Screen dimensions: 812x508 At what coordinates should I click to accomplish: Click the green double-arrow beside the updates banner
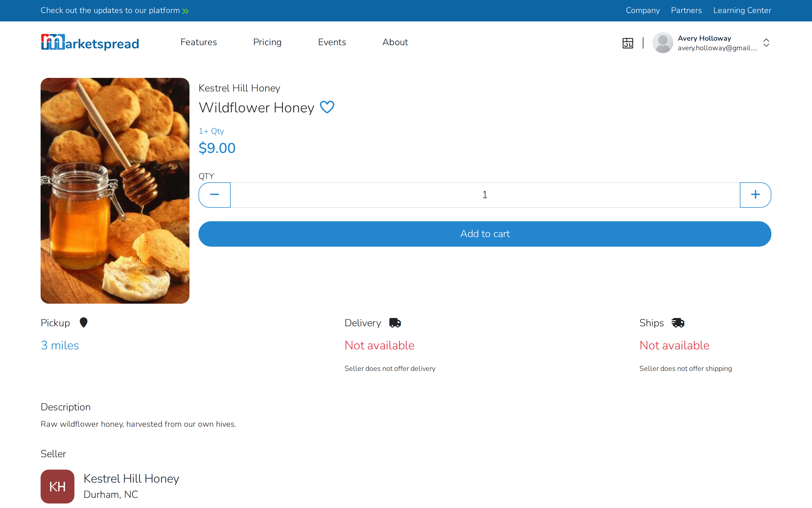pos(186,11)
